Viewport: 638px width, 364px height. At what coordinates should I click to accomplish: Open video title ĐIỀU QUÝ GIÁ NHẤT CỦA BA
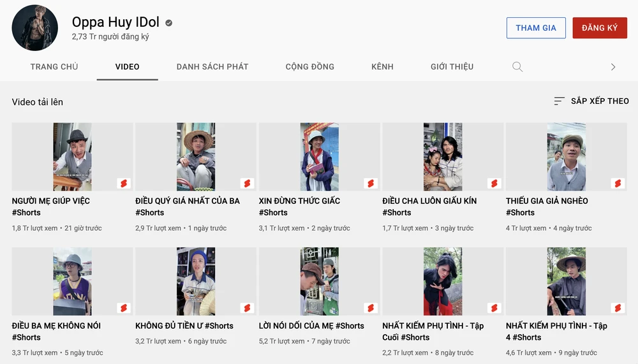188,201
